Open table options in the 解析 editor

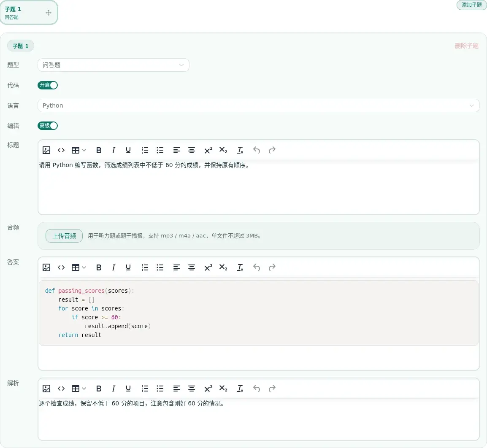click(x=79, y=389)
